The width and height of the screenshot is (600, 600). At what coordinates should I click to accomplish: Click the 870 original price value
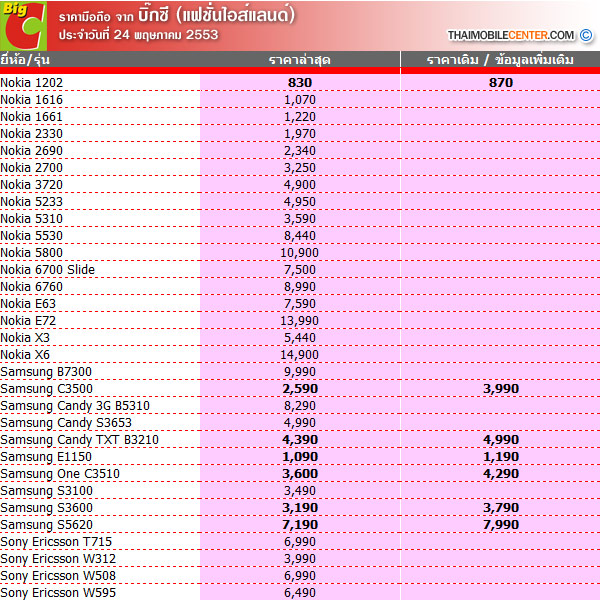(x=501, y=83)
